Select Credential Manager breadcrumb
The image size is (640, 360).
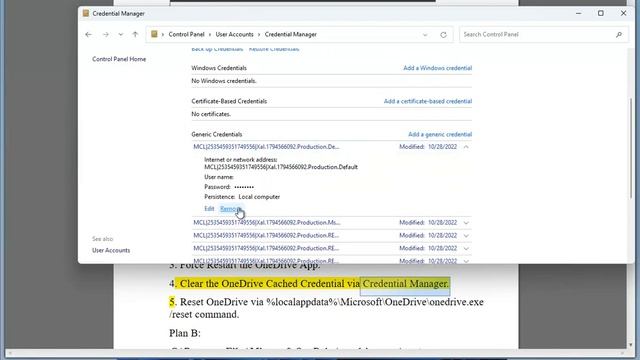pyautogui.click(x=291, y=35)
